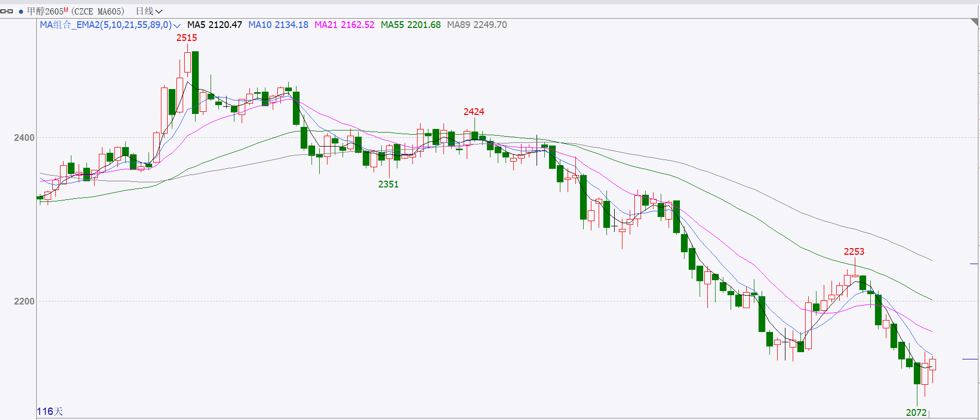Viewport: 980px width, 420px height.
Task: Click the 116天 day count label
Action: click(50, 412)
